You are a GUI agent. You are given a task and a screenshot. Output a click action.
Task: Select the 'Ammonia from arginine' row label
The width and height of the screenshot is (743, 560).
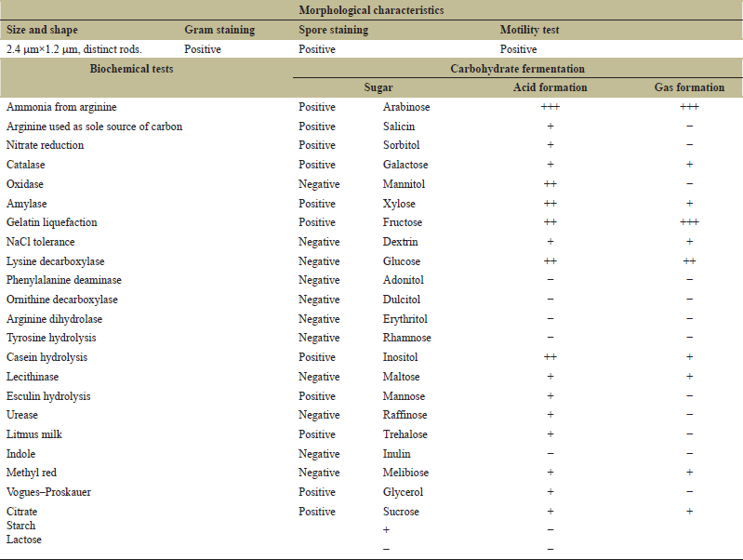pos(61,107)
